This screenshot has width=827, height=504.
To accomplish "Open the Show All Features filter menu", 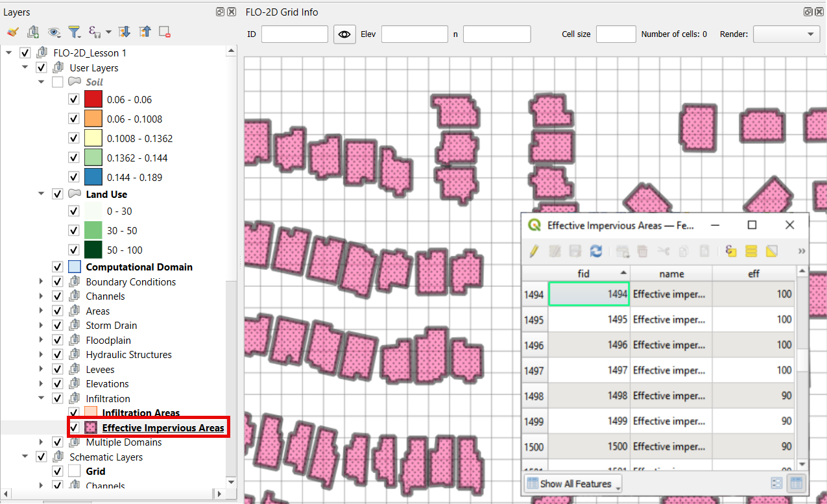I will [573, 483].
